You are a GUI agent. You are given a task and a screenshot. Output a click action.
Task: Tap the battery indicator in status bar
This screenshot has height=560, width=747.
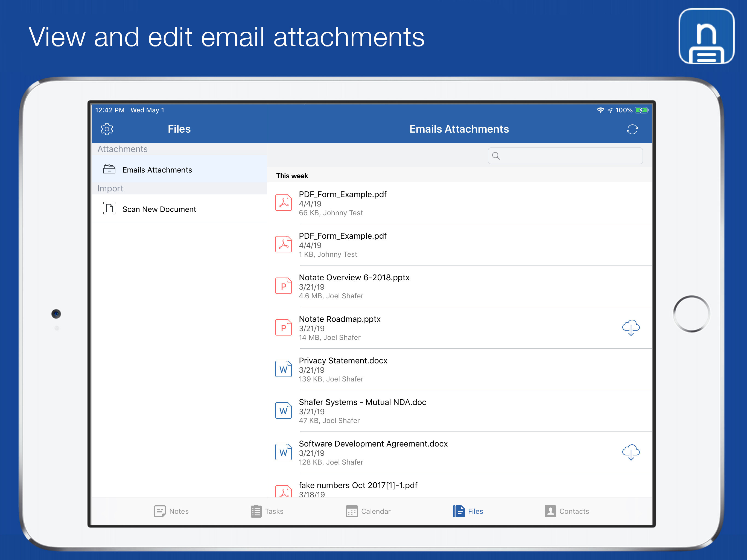[x=641, y=110]
